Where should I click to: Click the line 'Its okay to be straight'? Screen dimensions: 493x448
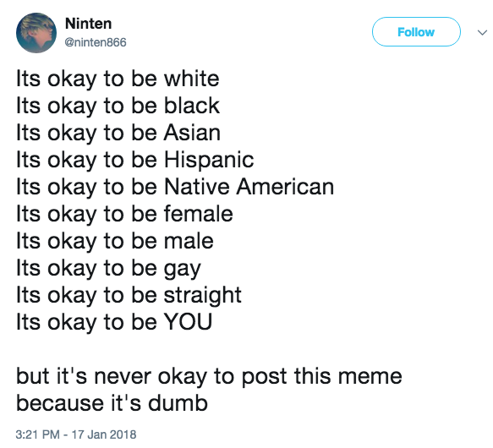point(129,296)
